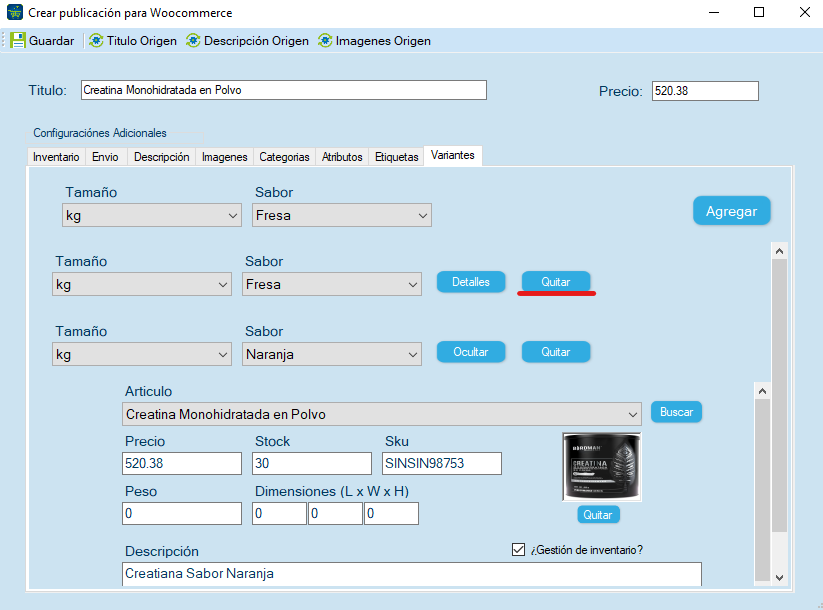This screenshot has width=823, height=610.
Task: Click Quitar next to the Ocultar button
Action: pos(555,352)
